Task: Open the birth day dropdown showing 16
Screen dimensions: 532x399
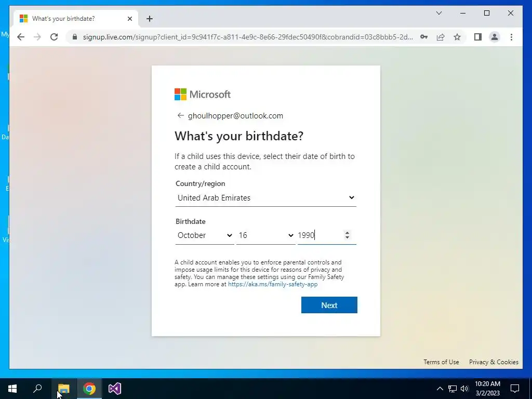Action: 265,235
